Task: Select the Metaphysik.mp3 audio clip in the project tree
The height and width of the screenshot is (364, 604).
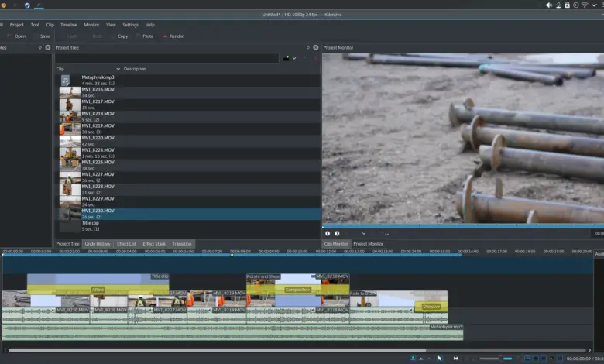Action: 98,77
